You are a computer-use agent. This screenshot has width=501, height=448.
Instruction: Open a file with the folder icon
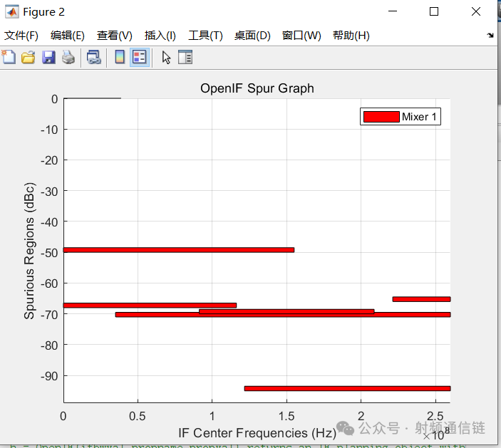coord(28,58)
